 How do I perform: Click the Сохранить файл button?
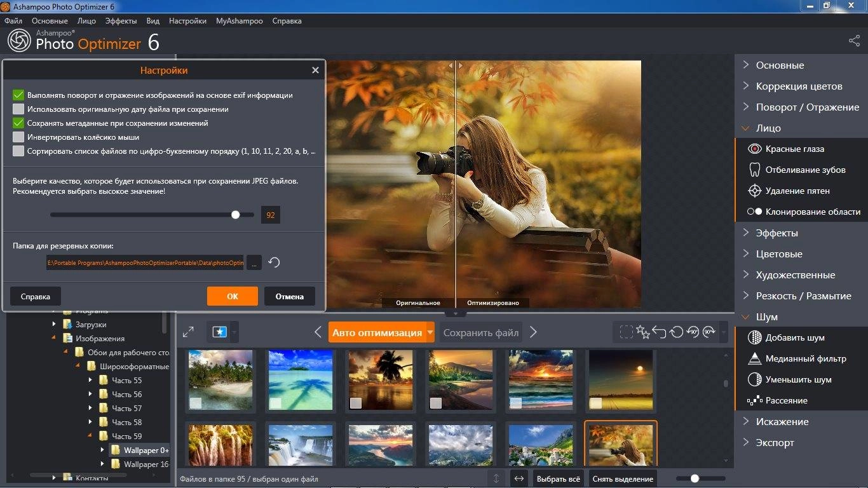coord(481,332)
